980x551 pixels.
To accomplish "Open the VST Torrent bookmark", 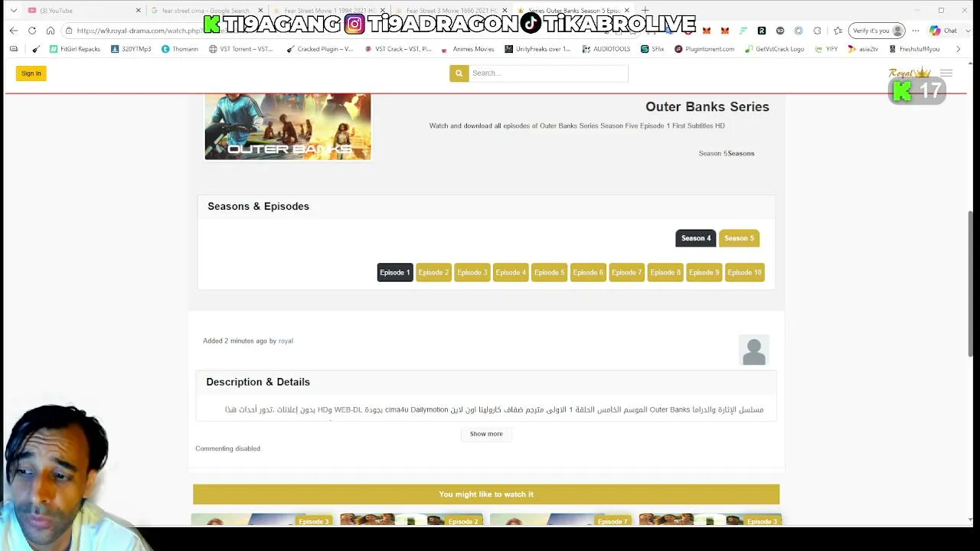I will pyautogui.click(x=240, y=49).
